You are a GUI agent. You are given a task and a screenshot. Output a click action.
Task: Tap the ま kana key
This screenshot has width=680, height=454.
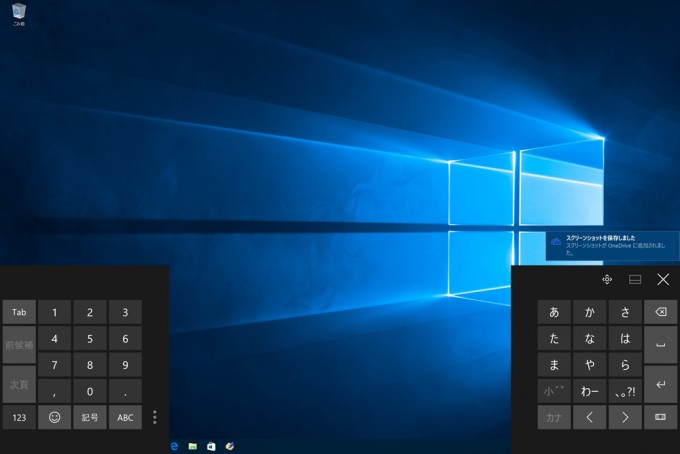554,365
